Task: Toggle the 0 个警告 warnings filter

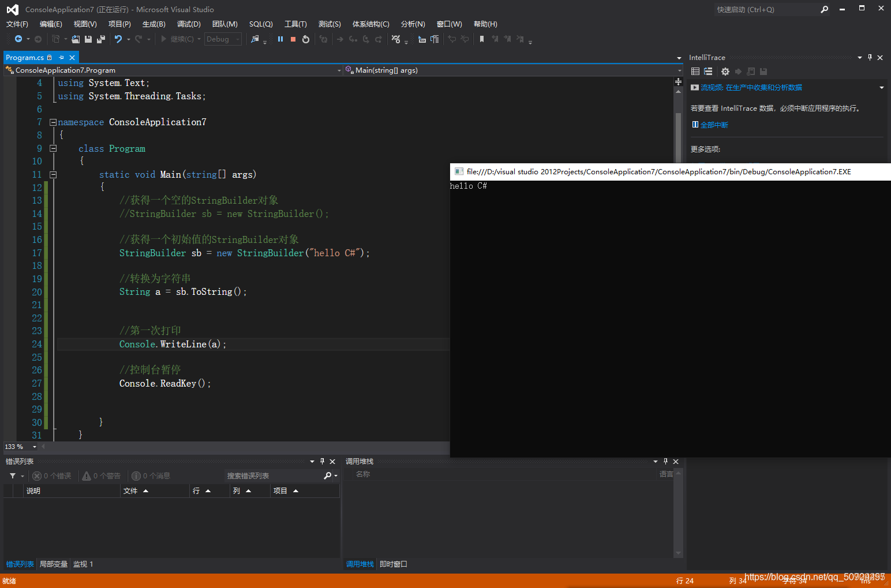Action: click(102, 475)
